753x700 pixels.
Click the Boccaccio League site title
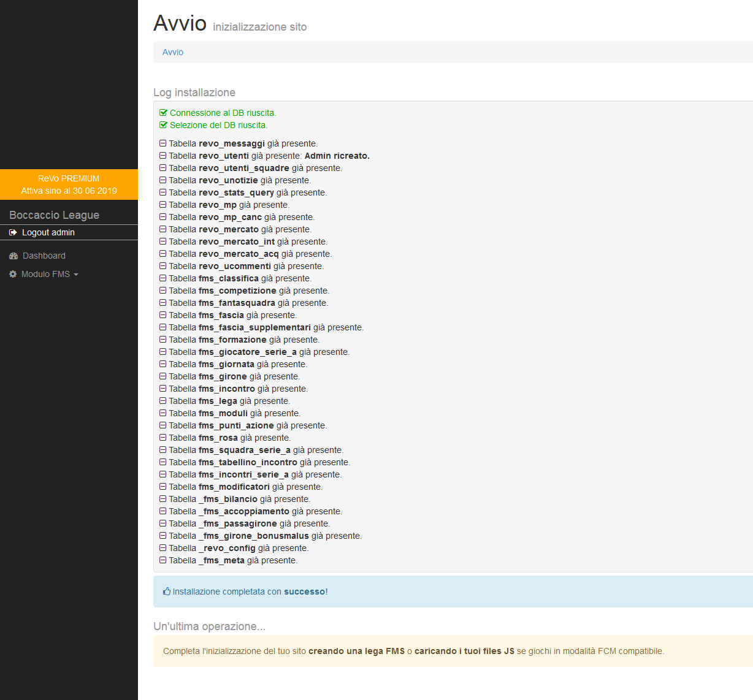click(x=54, y=215)
